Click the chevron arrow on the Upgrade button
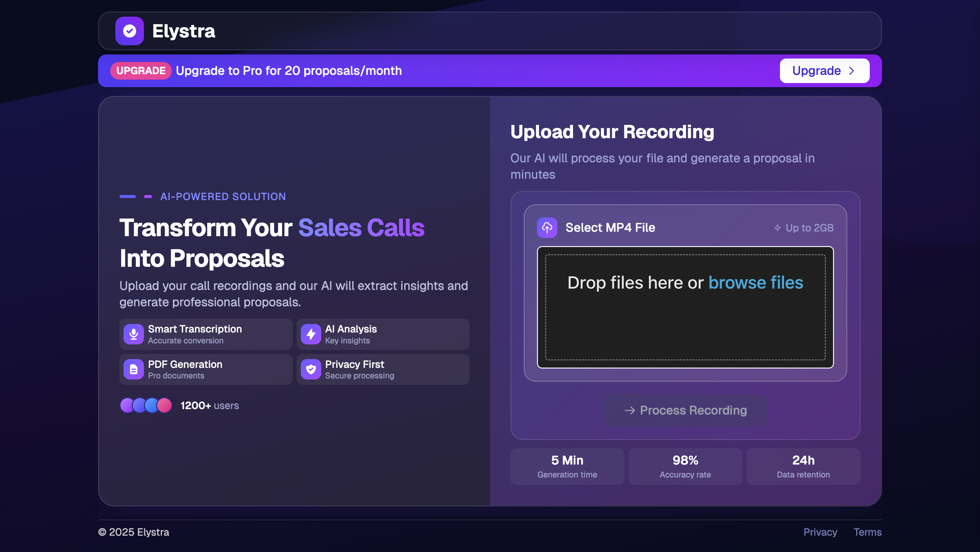The image size is (980, 552). click(851, 71)
